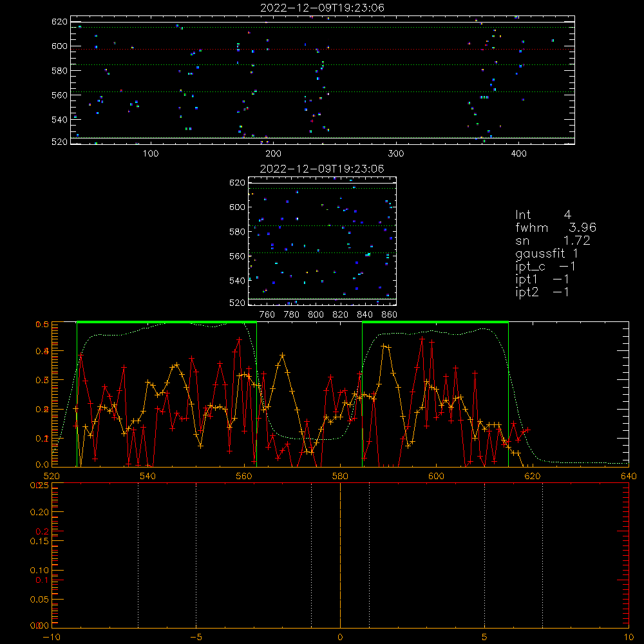
Task: Select x-axis label 840 on the small middle plot
Action: (x=365, y=315)
